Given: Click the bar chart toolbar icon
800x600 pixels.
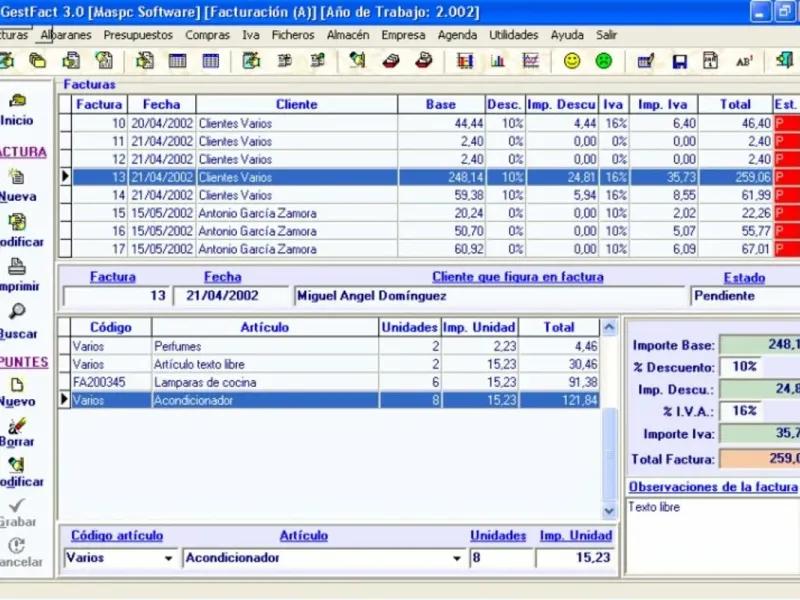Looking at the screenshot, I should pos(497,61).
